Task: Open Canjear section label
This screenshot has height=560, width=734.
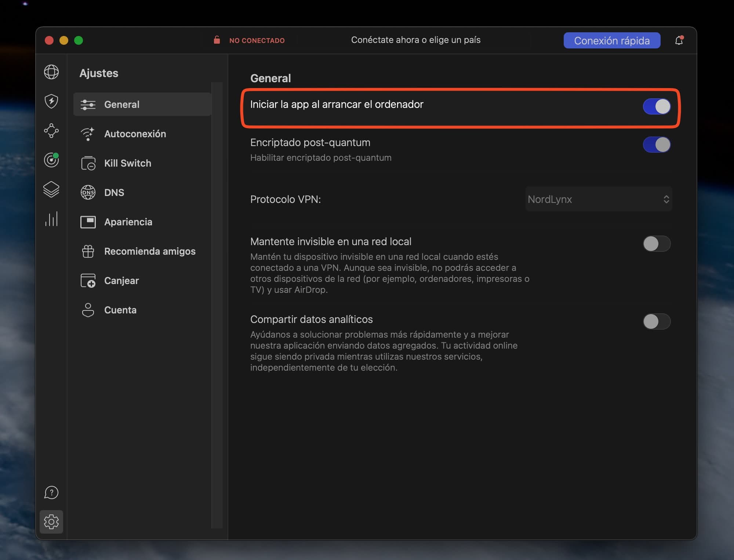Action: tap(121, 281)
